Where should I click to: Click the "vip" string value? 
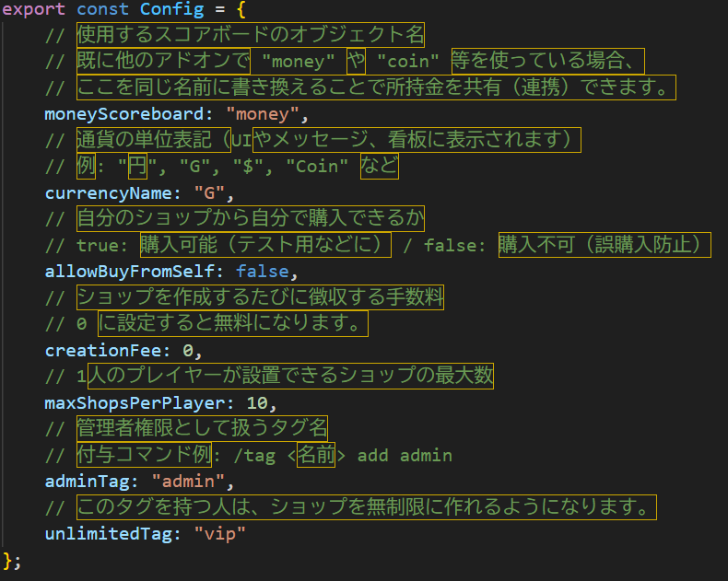[220, 534]
